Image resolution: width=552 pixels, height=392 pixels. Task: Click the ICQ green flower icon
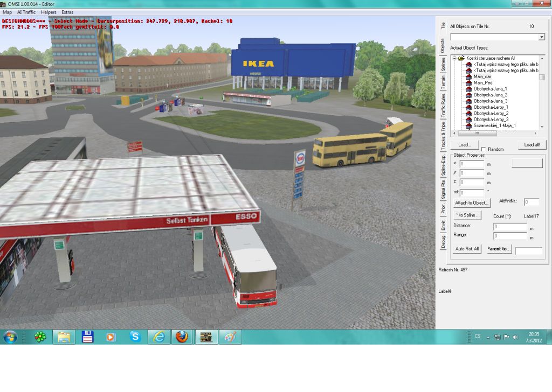pyautogui.click(x=40, y=337)
